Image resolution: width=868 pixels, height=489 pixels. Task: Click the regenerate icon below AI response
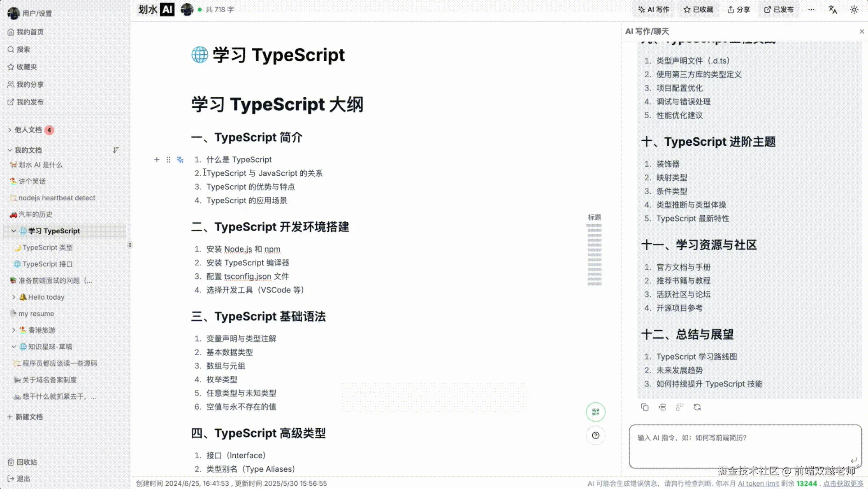[x=697, y=407]
